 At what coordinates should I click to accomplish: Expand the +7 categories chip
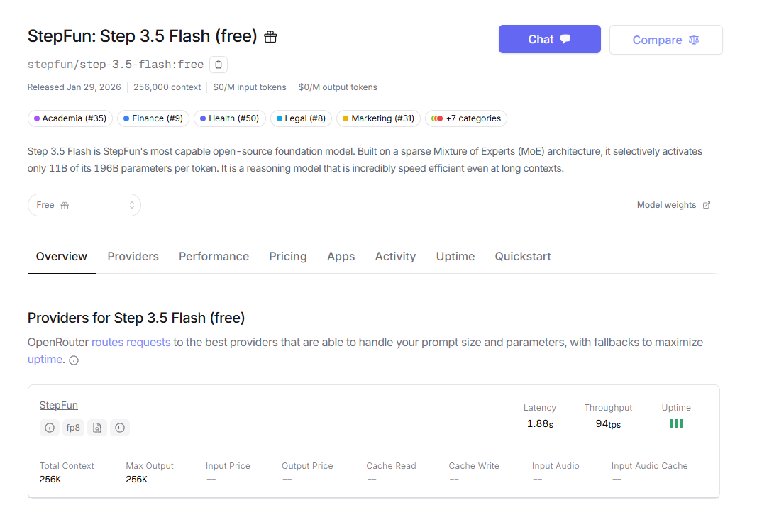(x=466, y=118)
